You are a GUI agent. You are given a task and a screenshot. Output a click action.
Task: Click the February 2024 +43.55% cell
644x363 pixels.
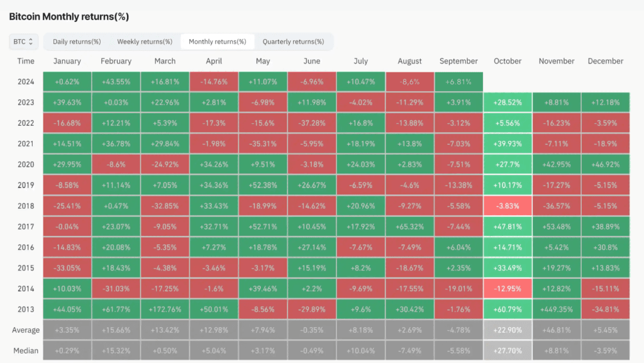click(x=116, y=82)
